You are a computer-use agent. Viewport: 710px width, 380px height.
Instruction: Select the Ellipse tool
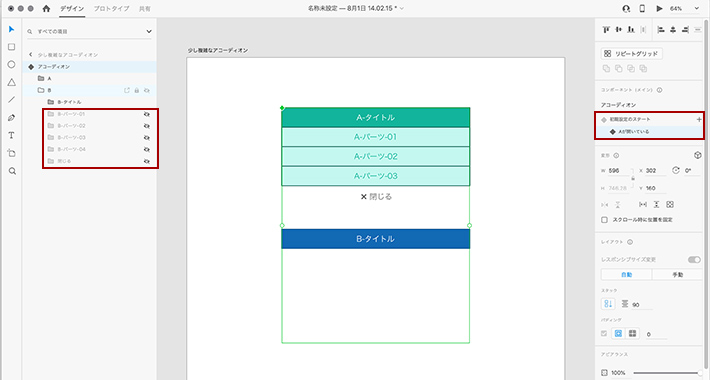[x=11, y=65]
